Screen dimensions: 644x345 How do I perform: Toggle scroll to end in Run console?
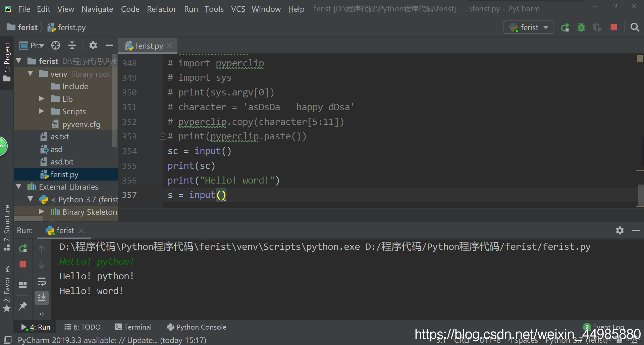42,298
